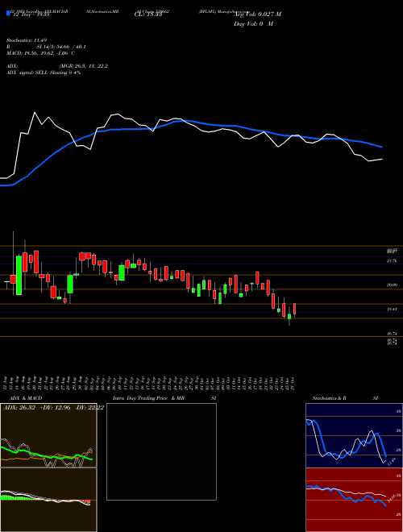This screenshot has height=532, width=403.
Task: Click the blue 12 Day SMA legend square
Action: click(x=8, y=13)
